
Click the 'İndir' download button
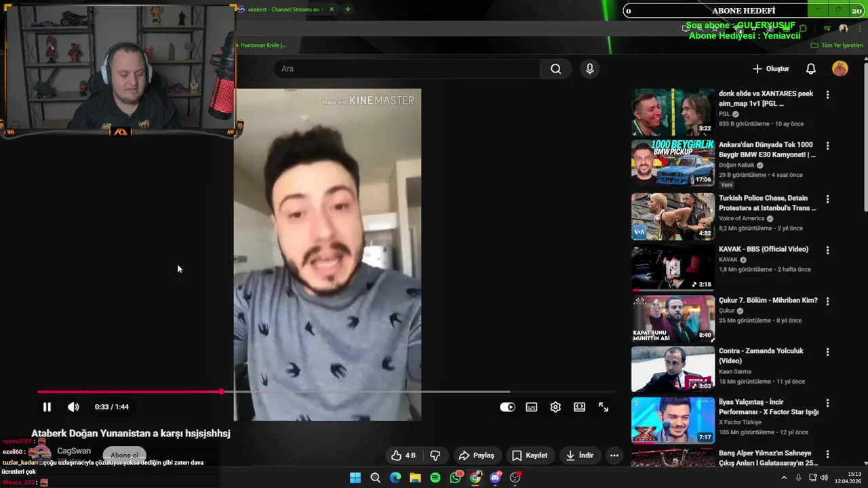[x=580, y=455]
